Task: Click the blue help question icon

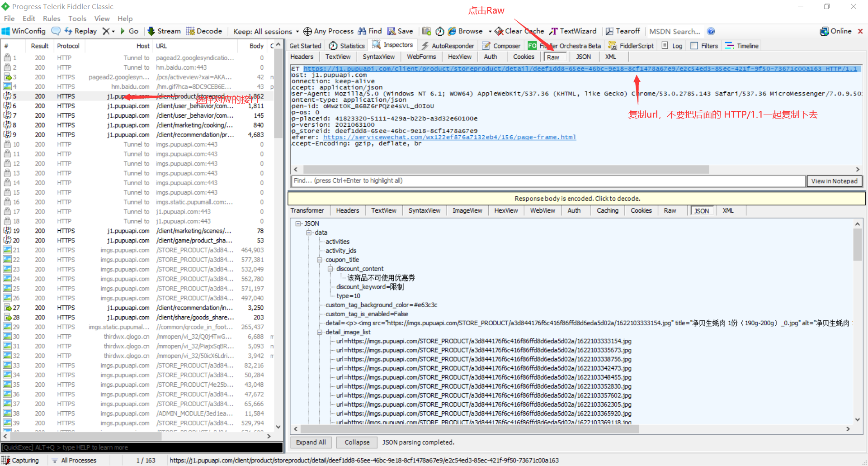Action: click(x=711, y=31)
